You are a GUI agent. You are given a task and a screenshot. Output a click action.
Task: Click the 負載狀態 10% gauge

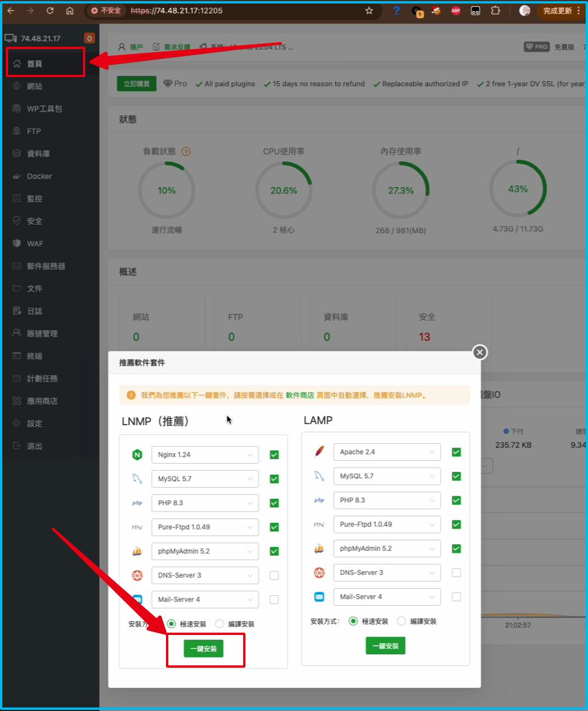[167, 191]
